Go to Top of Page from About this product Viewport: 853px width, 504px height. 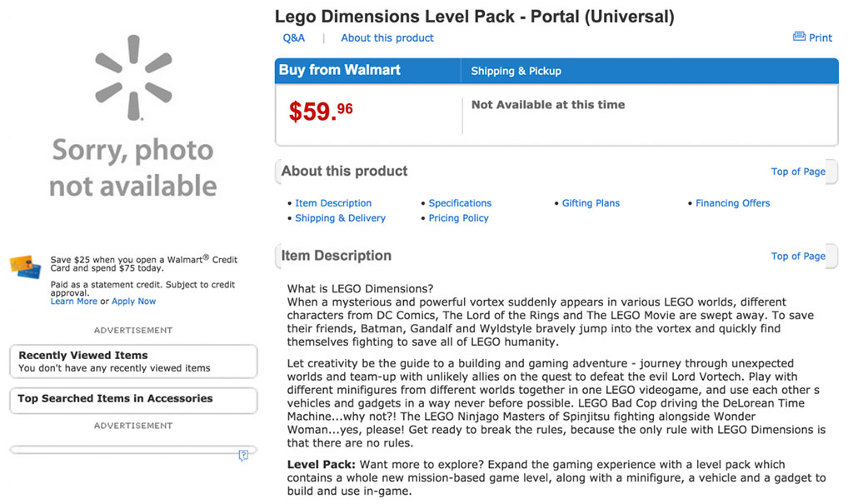coord(798,172)
